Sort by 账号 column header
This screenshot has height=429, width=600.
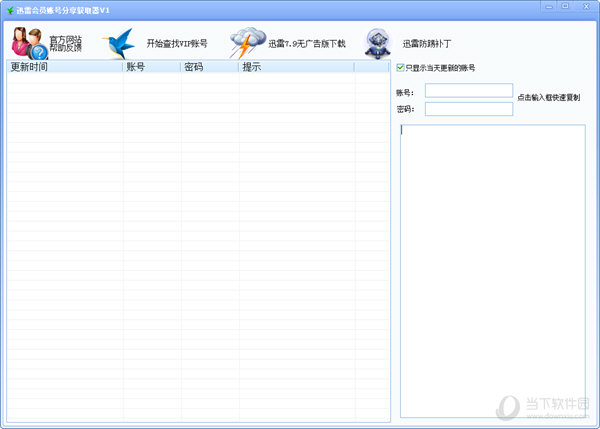tap(152, 67)
